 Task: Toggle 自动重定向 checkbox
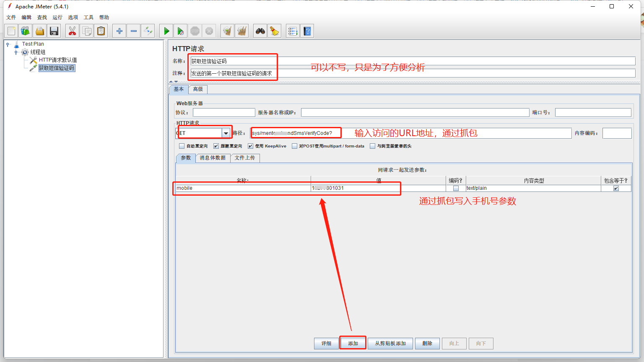[x=182, y=146]
